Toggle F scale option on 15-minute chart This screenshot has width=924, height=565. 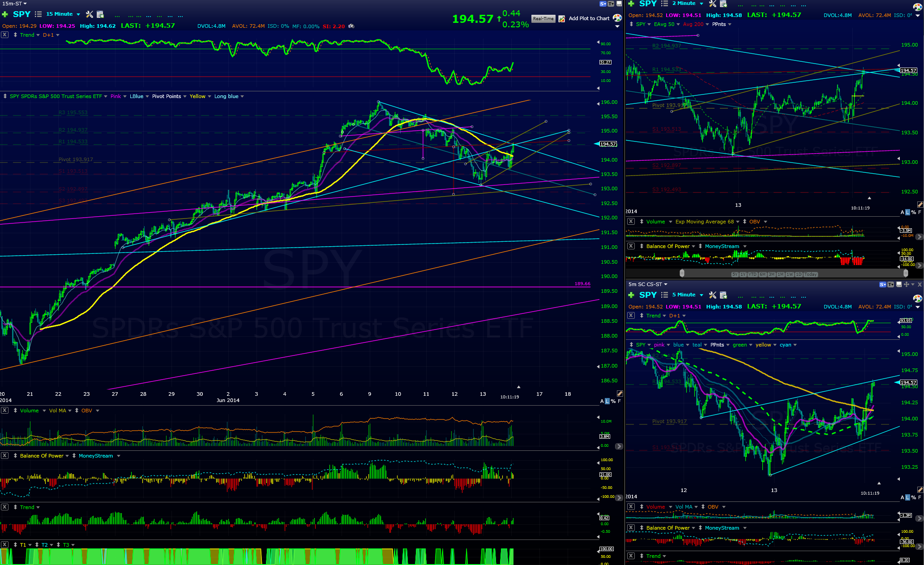coord(620,402)
